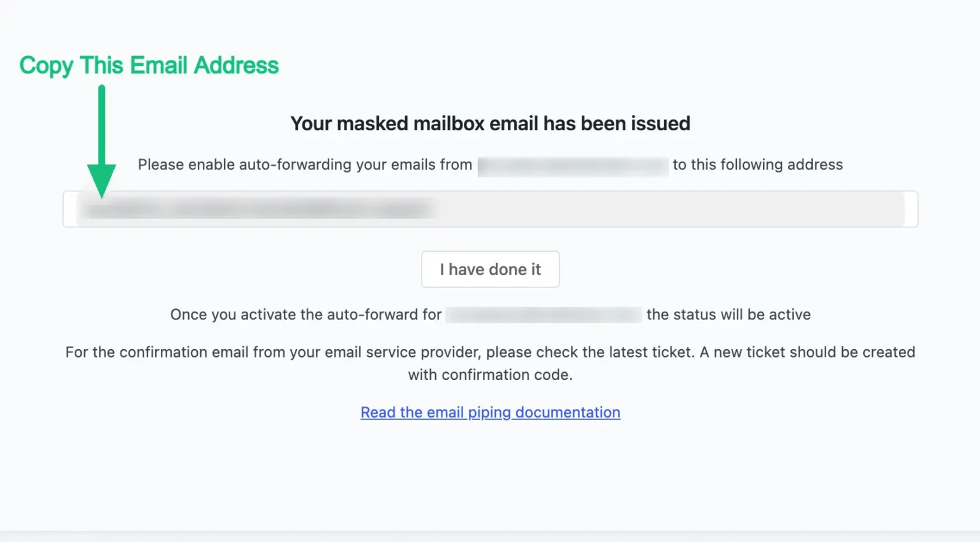Confirm auto-forwarding with I have done it
This screenshot has width=980, height=542.
click(x=490, y=269)
